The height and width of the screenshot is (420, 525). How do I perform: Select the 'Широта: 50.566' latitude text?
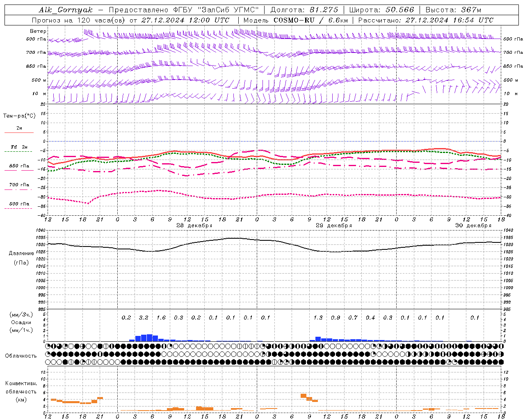[x=382, y=10]
